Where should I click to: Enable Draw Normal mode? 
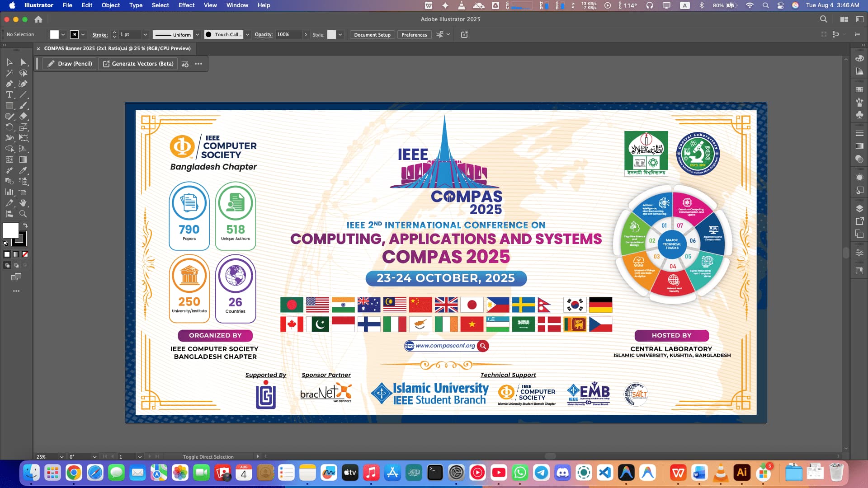coord(7,265)
